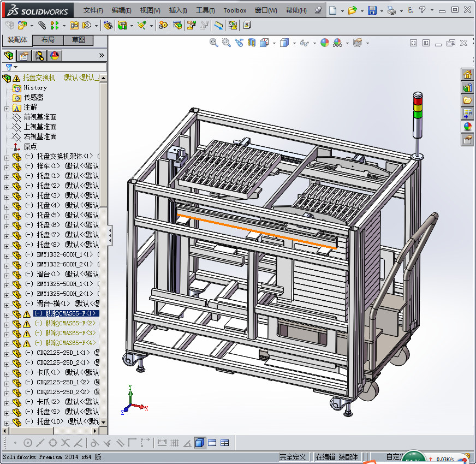Click the Save floppy disk icon
Viewport: 476px width, 464px height.
click(372, 10)
